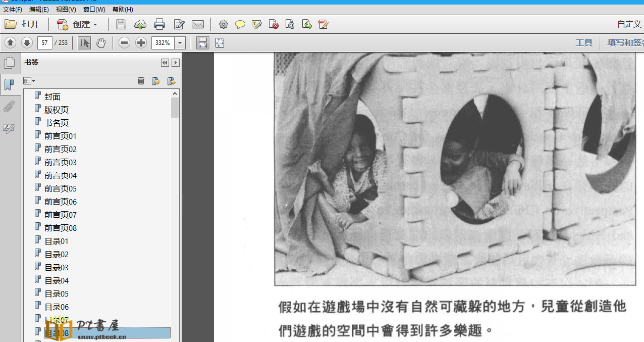The width and height of the screenshot is (644, 342).
Task: Click the delete page icon
Action: coord(274,24)
